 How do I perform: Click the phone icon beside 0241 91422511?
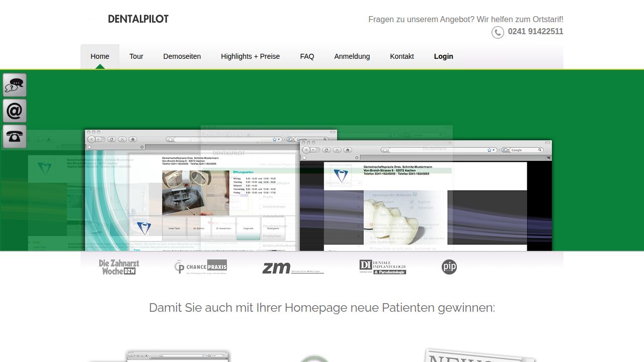[x=498, y=32]
